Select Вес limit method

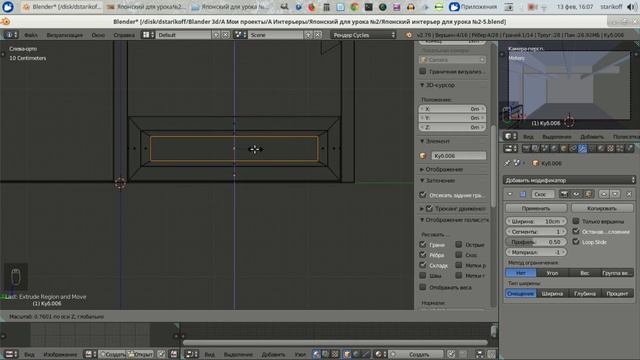[x=584, y=273]
